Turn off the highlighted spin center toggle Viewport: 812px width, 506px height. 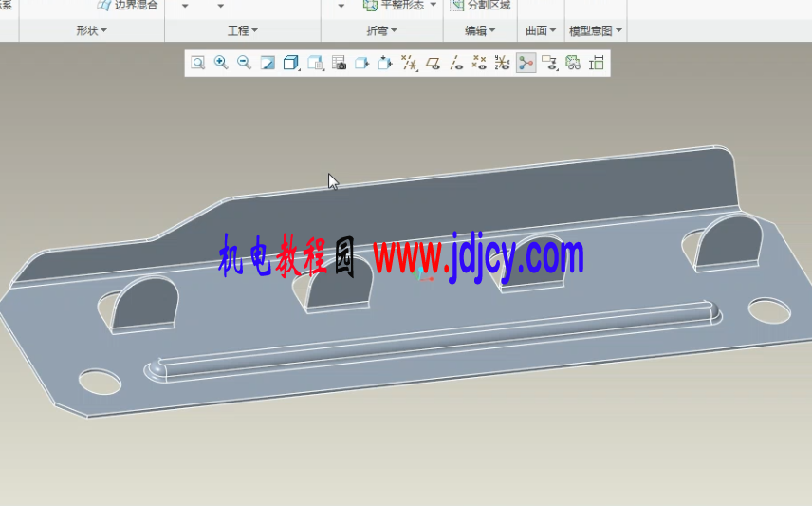(x=526, y=63)
